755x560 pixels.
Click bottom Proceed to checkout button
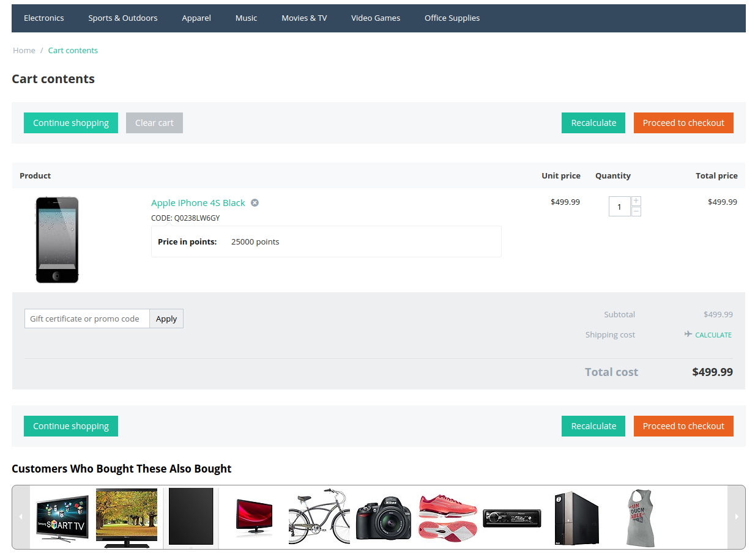(683, 426)
